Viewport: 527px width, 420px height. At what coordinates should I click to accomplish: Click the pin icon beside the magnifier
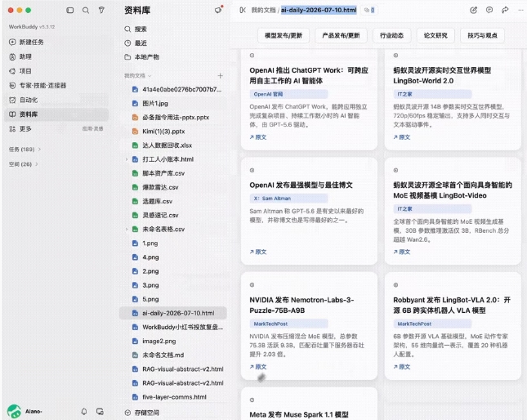pyautogui.click(x=101, y=10)
